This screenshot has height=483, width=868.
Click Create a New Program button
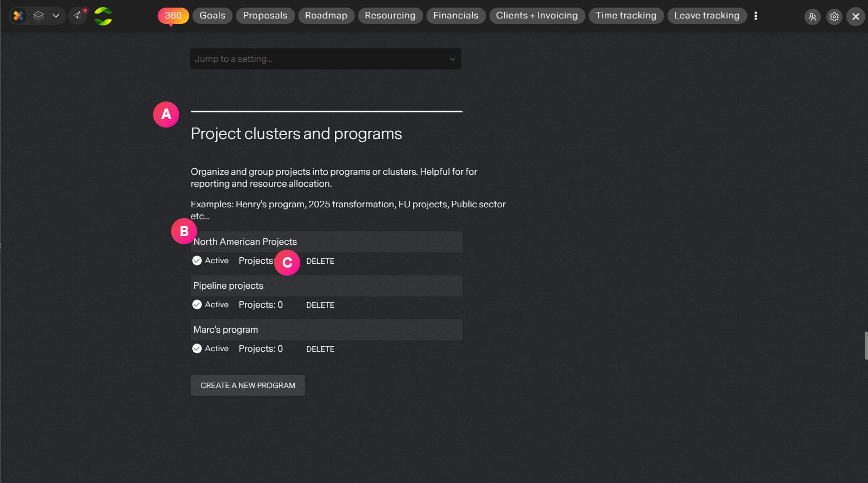(x=248, y=385)
